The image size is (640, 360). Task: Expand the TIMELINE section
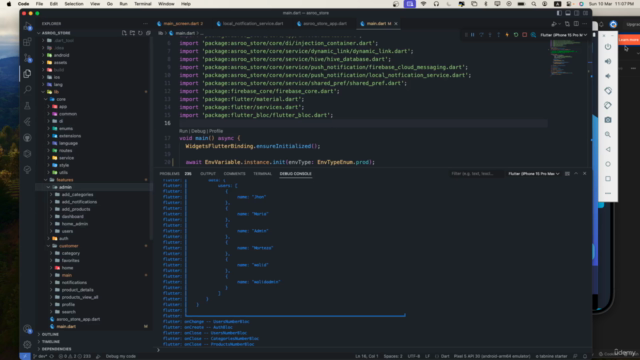click(x=51, y=342)
